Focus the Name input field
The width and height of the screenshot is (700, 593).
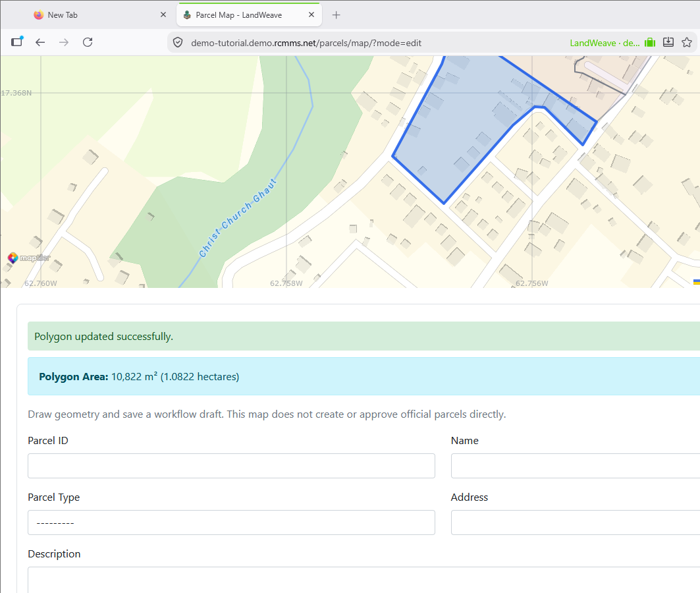(x=576, y=466)
